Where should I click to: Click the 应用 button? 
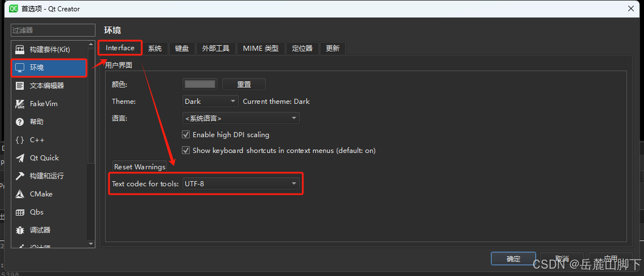point(611,259)
